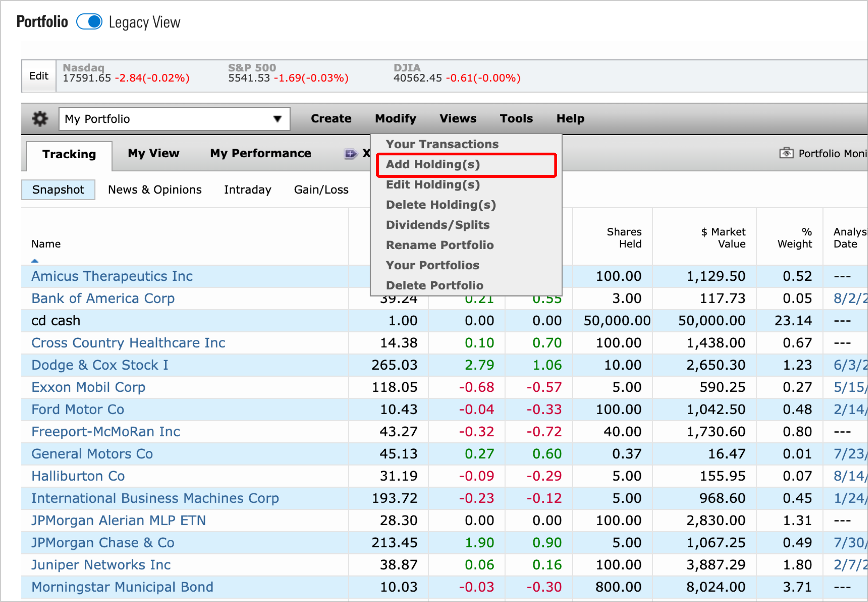Viewport: 868px width, 602px height.
Task: Click JPMorgan Chase's 7/30 analysis date
Action: [850, 543]
